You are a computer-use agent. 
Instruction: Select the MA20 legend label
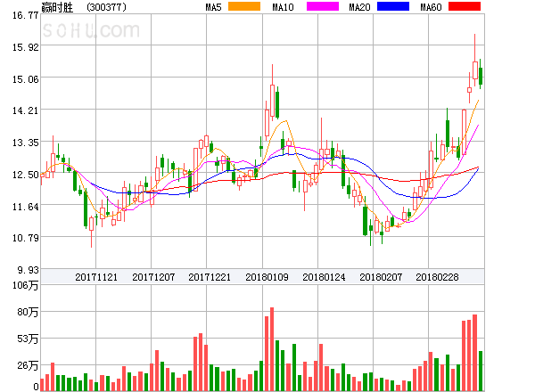click(359, 7)
